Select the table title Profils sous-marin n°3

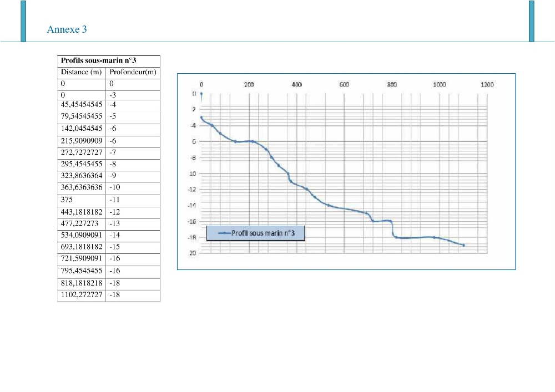coord(98,60)
